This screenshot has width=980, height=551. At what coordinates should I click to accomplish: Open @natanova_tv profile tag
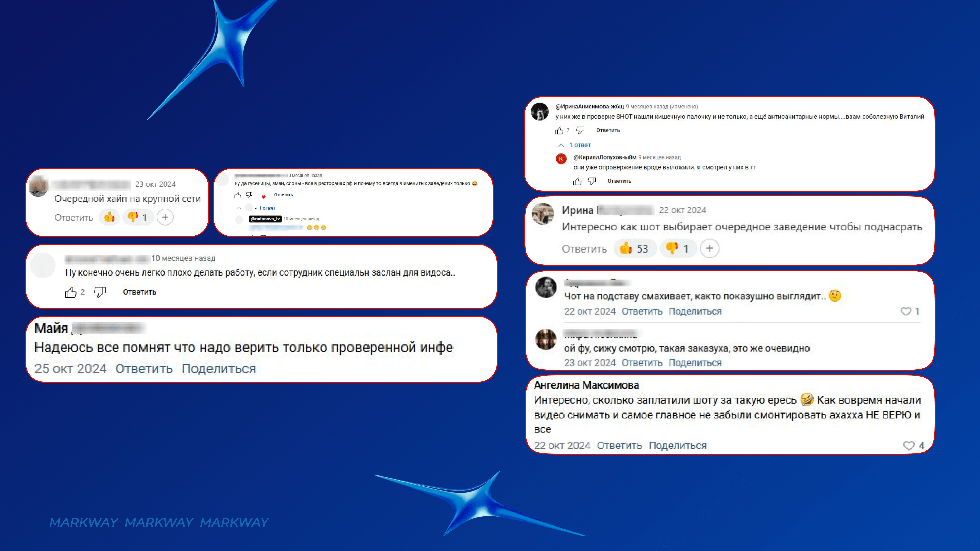pos(265,219)
